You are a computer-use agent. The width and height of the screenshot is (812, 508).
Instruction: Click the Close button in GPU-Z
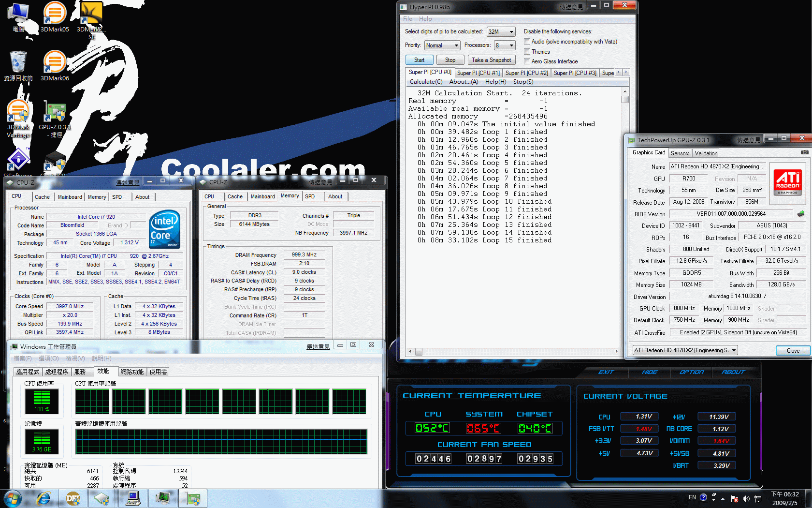(x=793, y=351)
